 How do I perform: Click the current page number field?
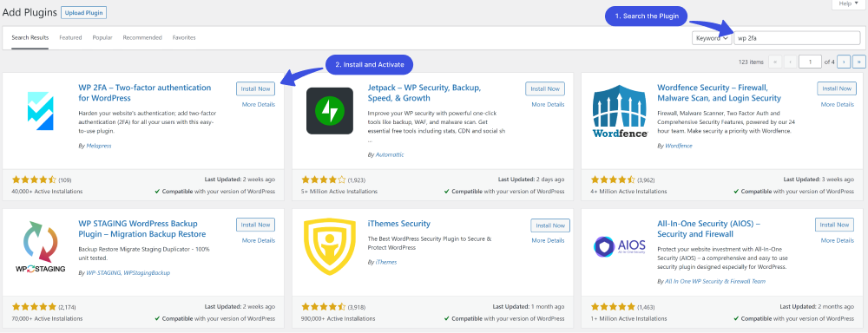[811, 62]
